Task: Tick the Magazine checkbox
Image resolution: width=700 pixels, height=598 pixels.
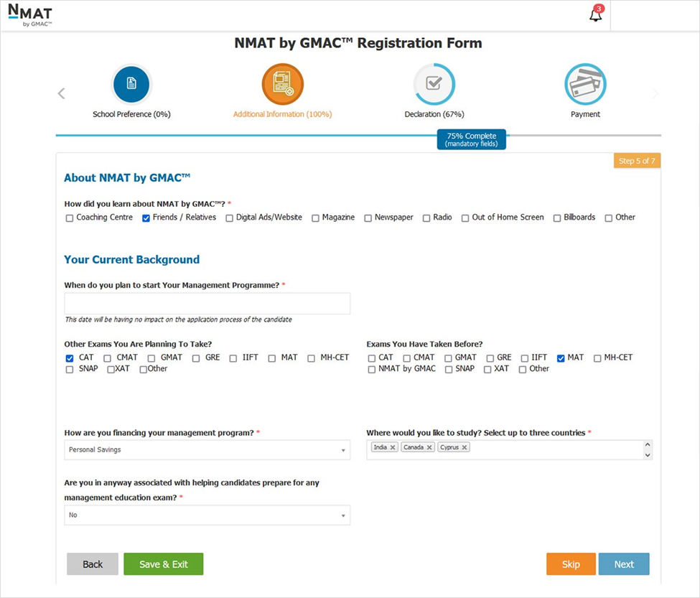Action: (315, 218)
